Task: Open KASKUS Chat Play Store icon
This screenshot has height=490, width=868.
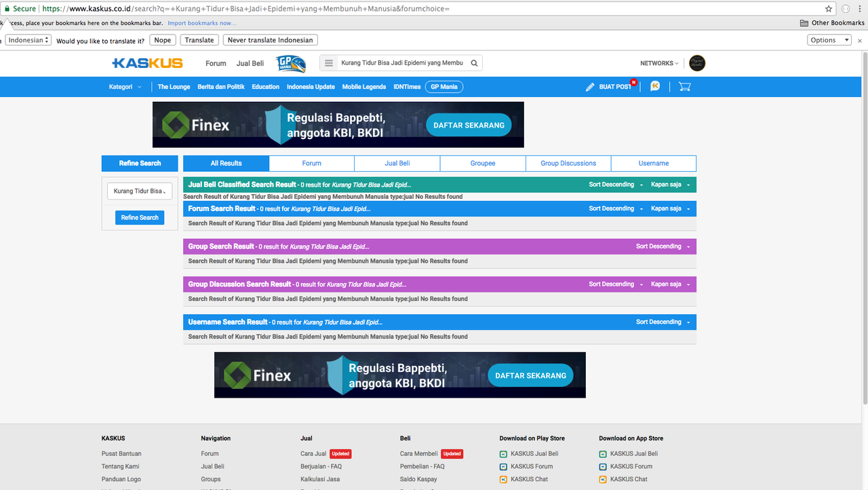Action: [x=503, y=480]
